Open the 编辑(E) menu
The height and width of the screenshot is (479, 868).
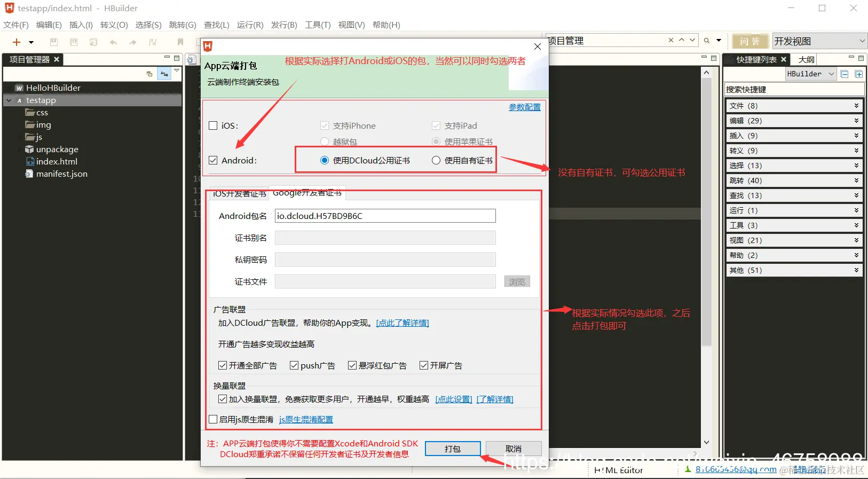coord(49,25)
